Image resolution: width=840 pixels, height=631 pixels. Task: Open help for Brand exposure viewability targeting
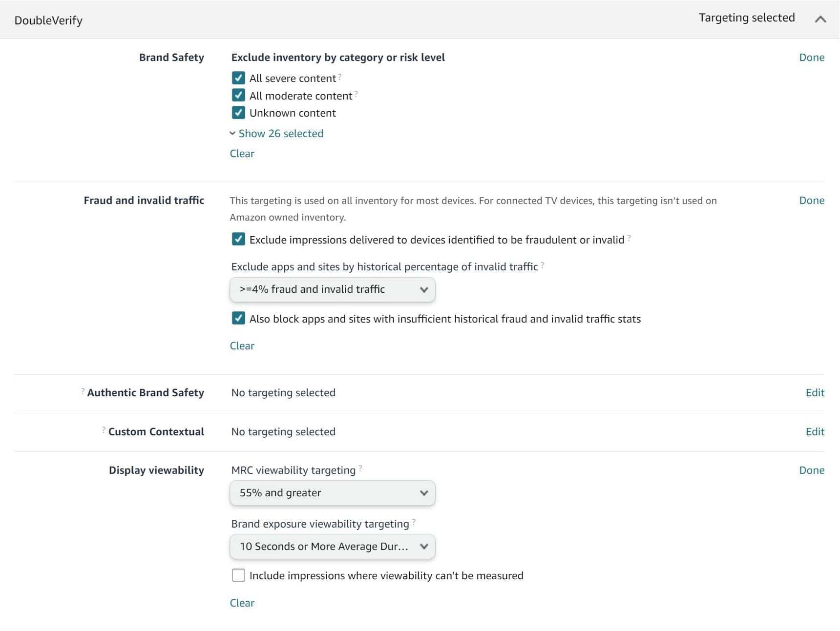(x=413, y=521)
